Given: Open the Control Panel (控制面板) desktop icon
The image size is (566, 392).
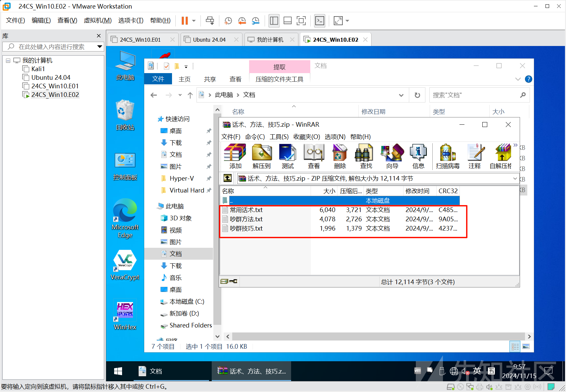Looking at the screenshot, I should coord(125,166).
